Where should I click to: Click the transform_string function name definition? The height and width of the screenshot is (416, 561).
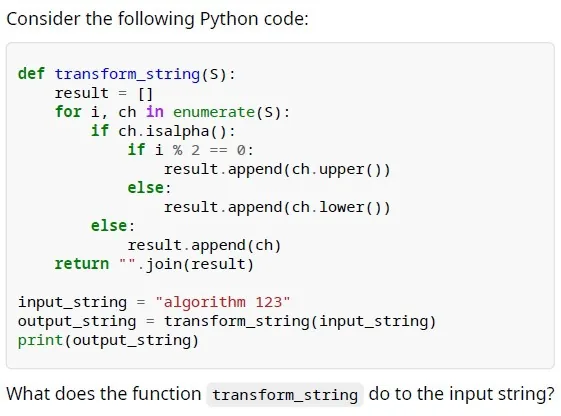tap(127, 74)
